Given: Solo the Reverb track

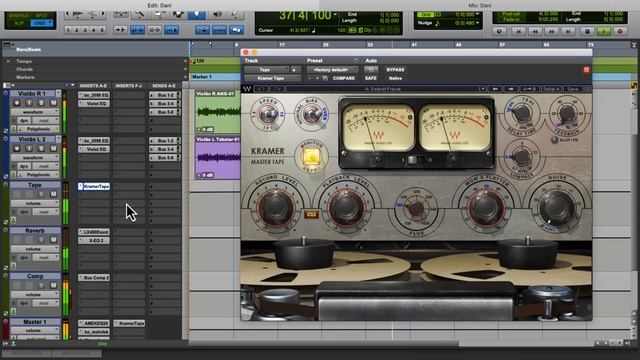Looking at the screenshot, I should tap(41, 240).
